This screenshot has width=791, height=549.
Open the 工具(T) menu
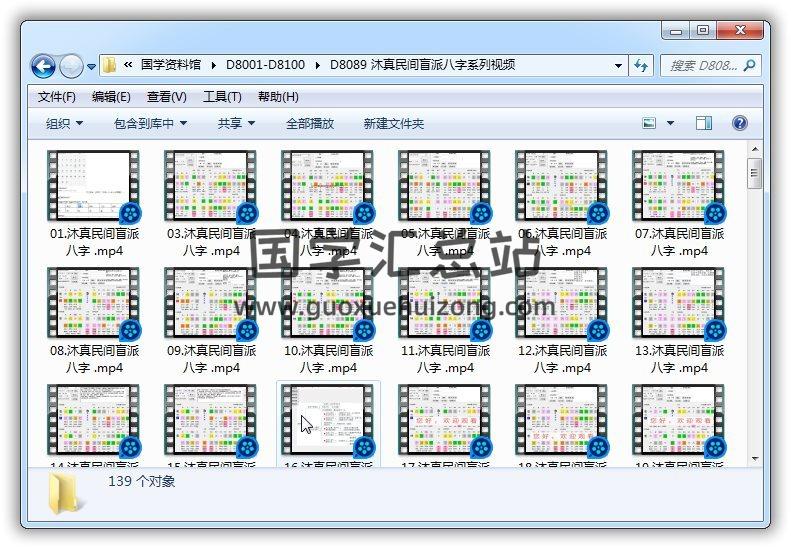(222, 97)
